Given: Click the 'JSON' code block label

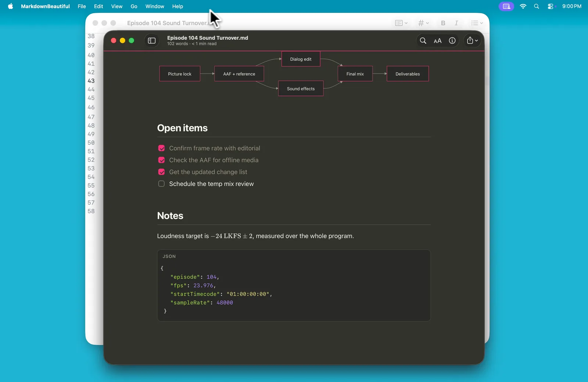Looking at the screenshot, I should coord(169,256).
